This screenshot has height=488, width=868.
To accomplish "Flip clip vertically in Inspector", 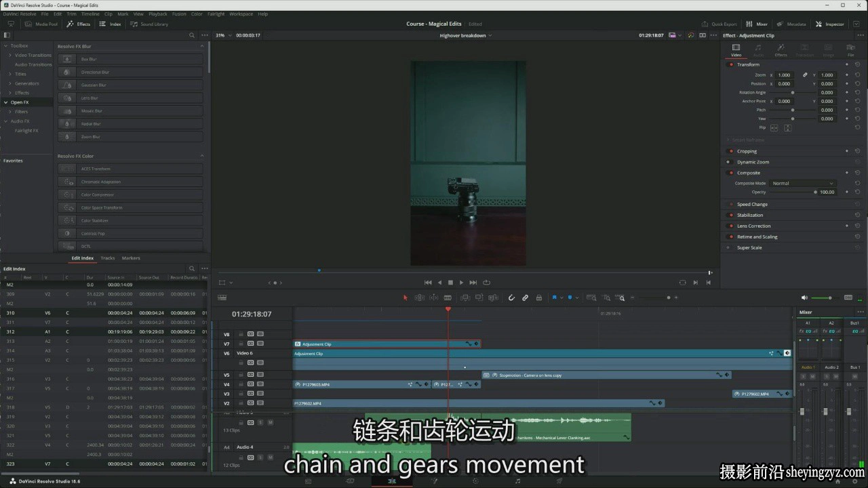I will (x=787, y=127).
